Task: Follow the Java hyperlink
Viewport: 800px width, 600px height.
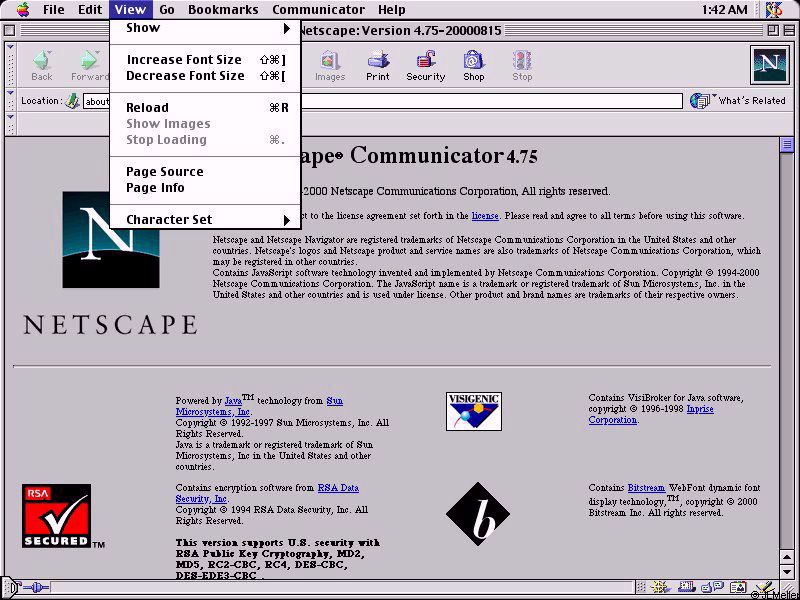Action: point(233,401)
